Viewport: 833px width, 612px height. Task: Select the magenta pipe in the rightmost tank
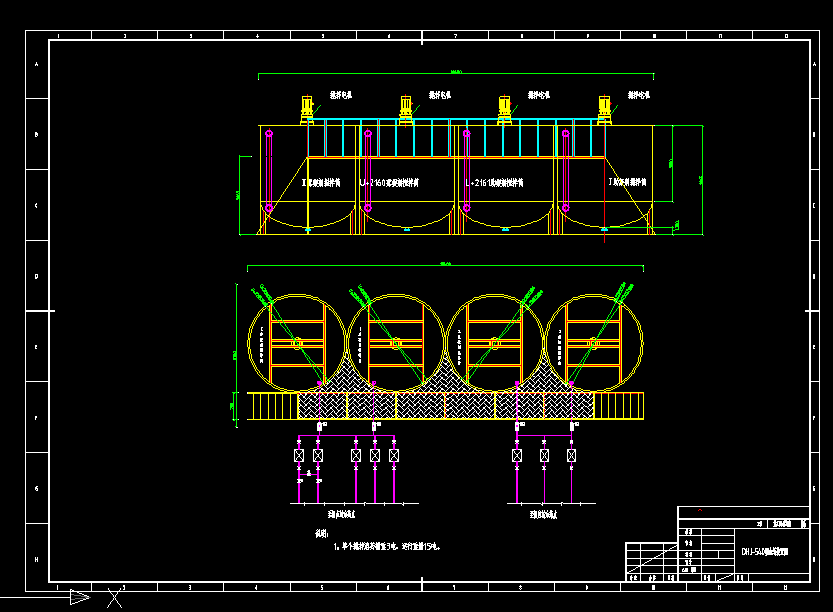point(565,170)
